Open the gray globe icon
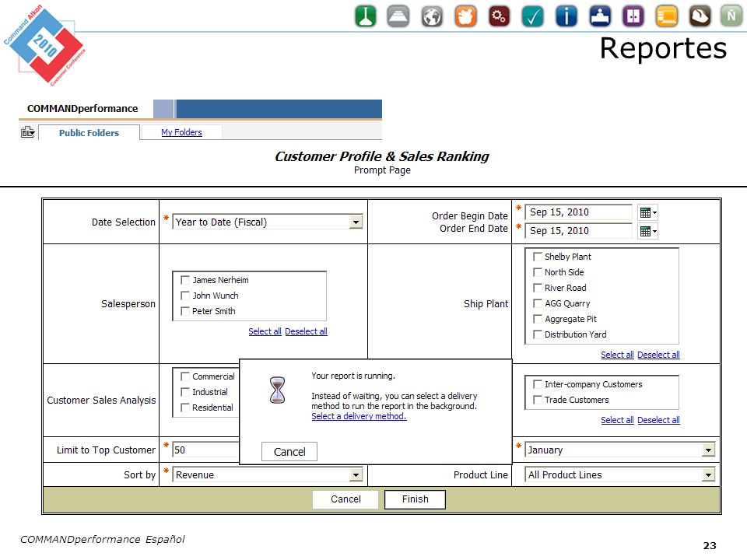The height and width of the screenshot is (560, 747). [432, 16]
